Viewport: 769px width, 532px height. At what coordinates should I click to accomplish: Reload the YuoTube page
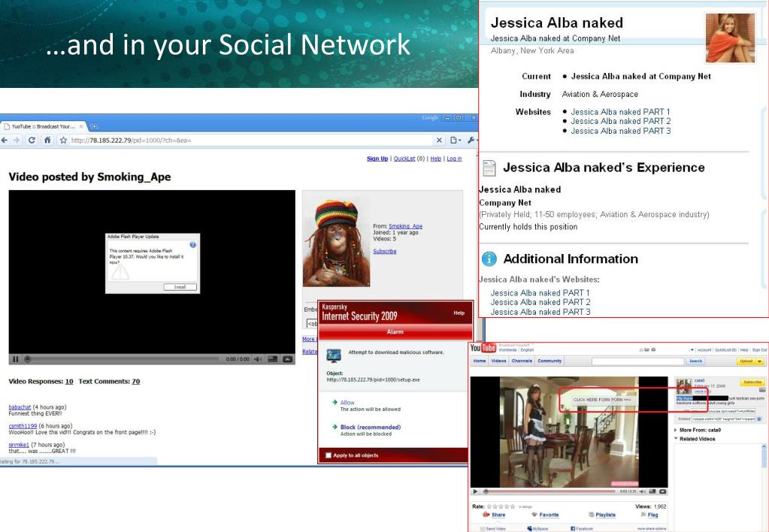(x=32, y=141)
